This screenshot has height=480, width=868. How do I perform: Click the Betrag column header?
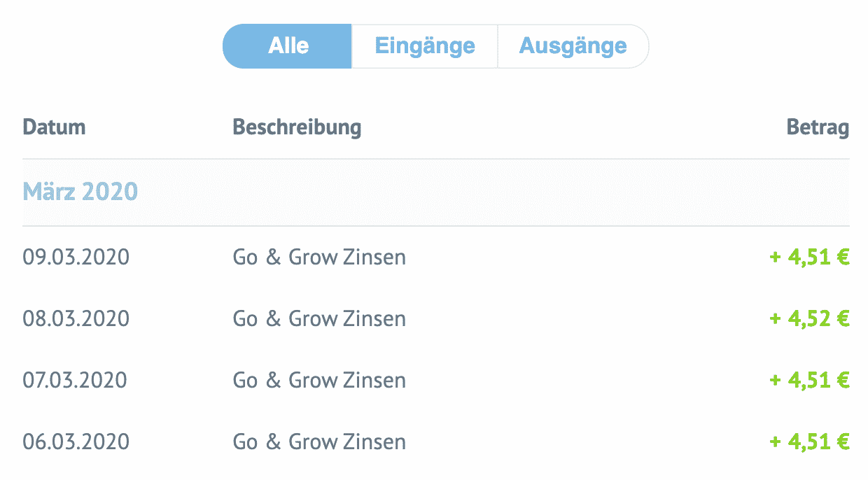click(818, 127)
